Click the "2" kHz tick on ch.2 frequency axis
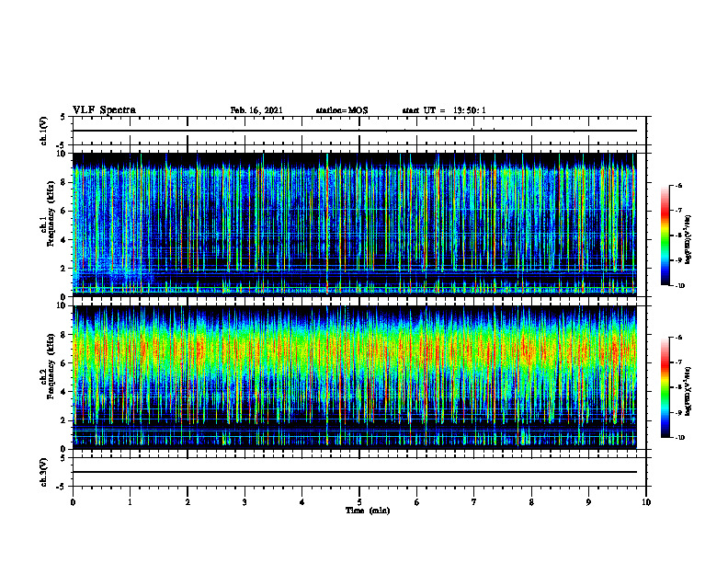728x563 pixels. click(x=64, y=420)
